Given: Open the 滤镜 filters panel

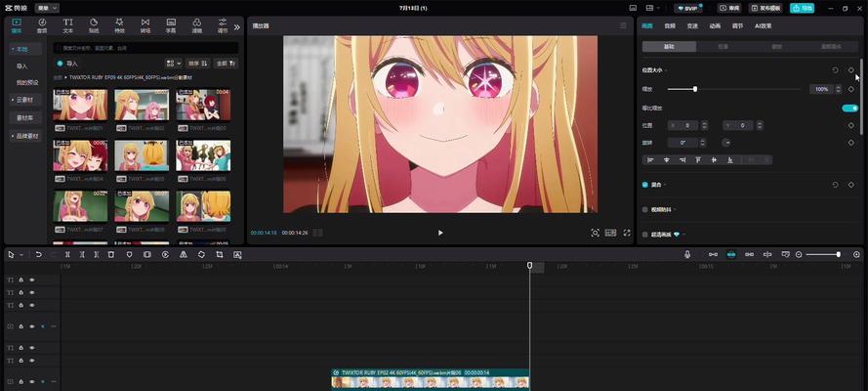Looking at the screenshot, I should tap(196, 25).
